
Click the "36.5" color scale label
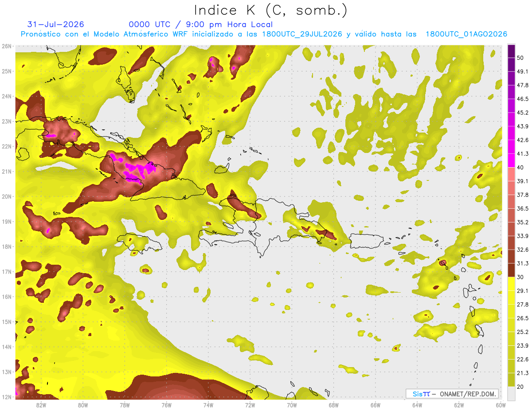[x=523, y=208]
